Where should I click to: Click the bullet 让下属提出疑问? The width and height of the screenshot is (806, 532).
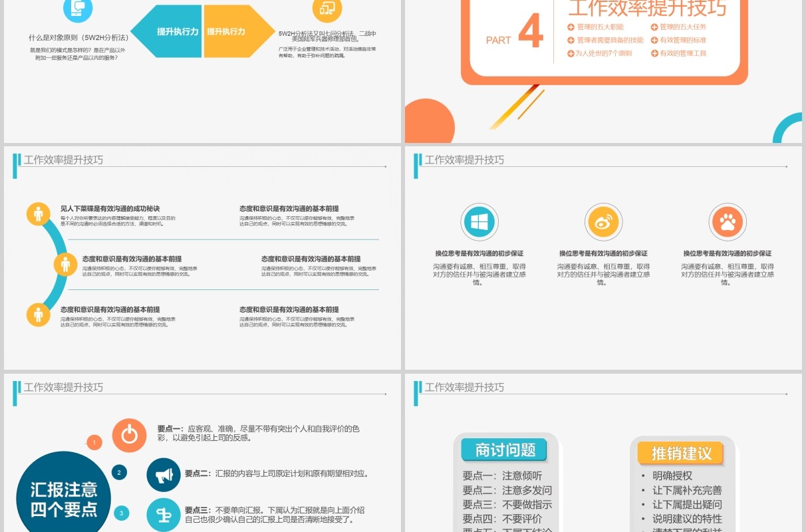pos(687,505)
